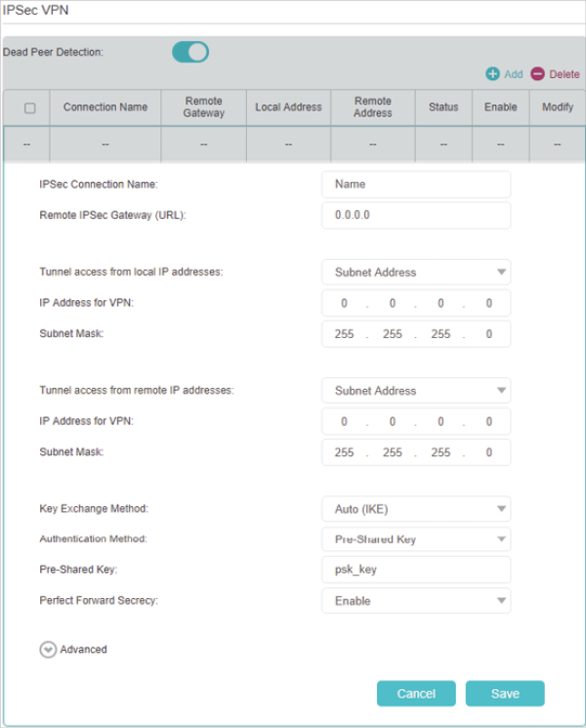Check the select-all checkbox in table header

pyautogui.click(x=28, y=107)
